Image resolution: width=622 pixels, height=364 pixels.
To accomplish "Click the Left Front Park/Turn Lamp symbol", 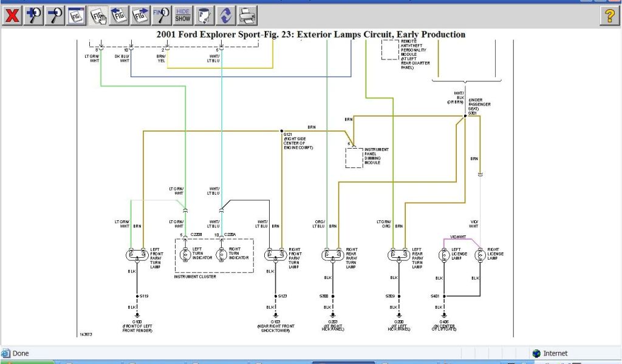I will (137, 255).
